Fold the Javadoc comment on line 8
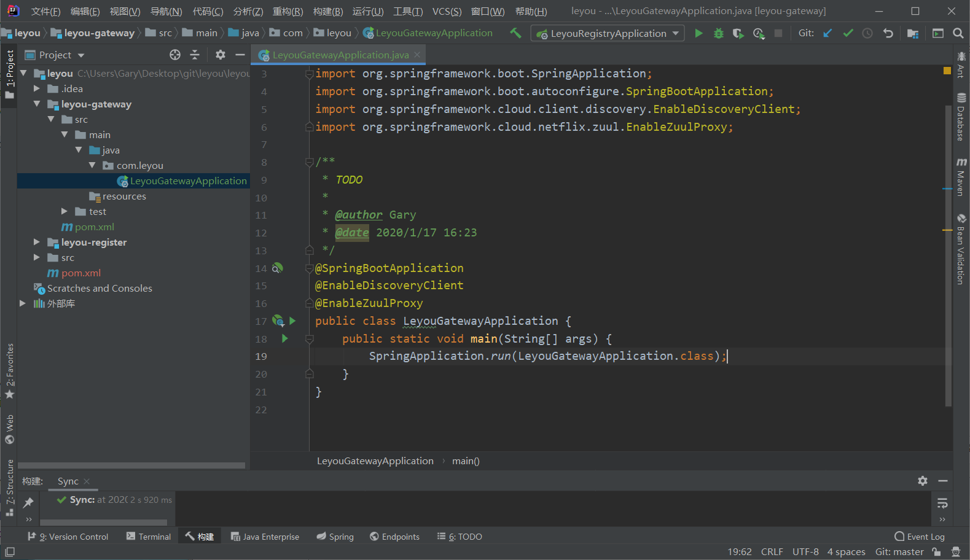 click(309, 162)
